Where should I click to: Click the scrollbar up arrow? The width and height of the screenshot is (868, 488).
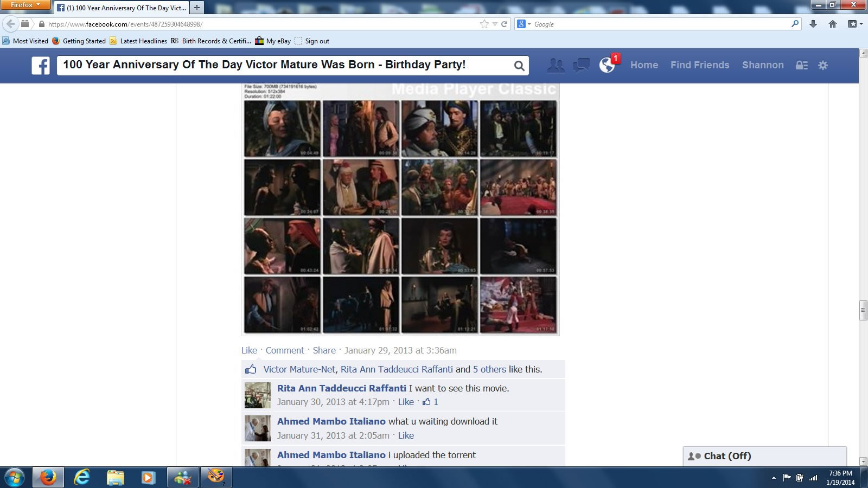(863, 53)
